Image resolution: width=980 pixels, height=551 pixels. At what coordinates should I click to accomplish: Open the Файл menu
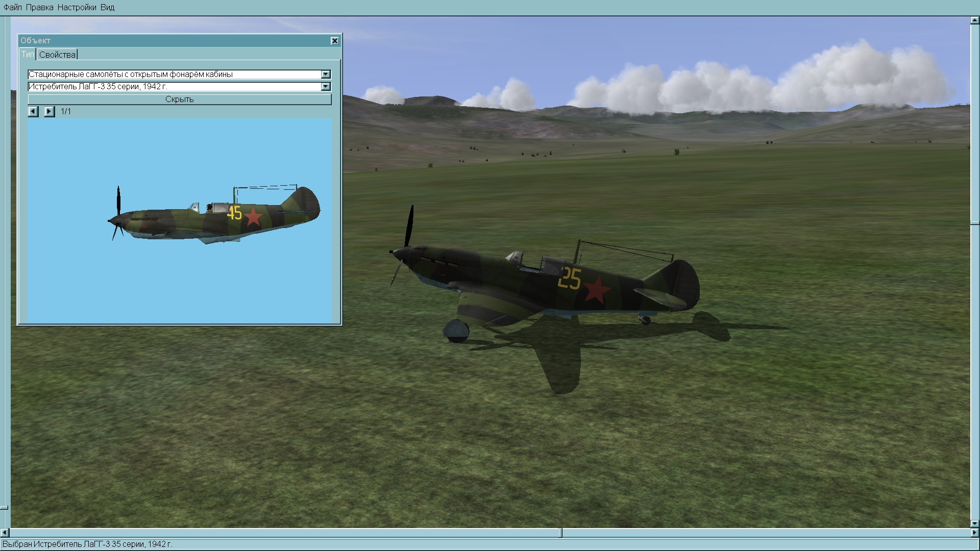[x=13, y=7]
